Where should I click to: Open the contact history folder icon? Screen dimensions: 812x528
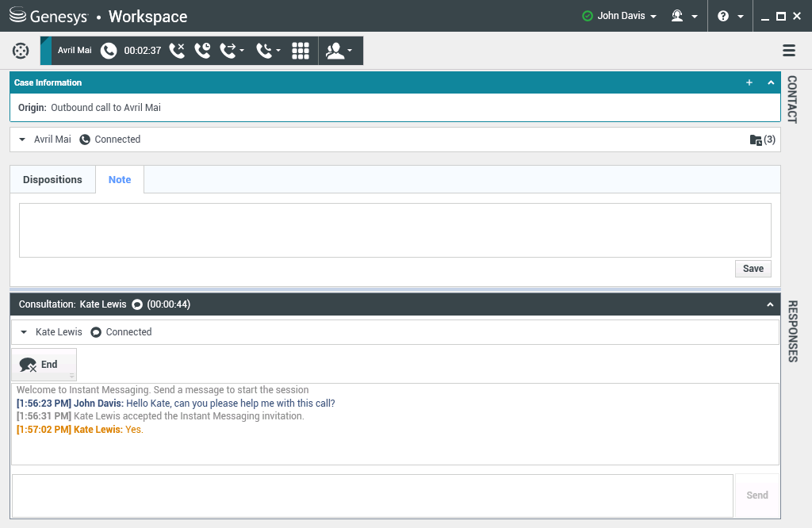click(756, 140)
